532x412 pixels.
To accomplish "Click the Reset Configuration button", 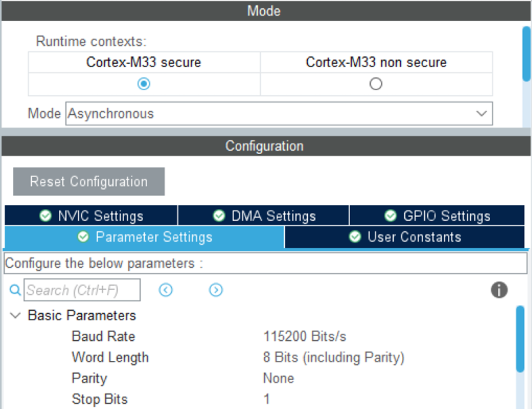I will [x=89, y=181].
